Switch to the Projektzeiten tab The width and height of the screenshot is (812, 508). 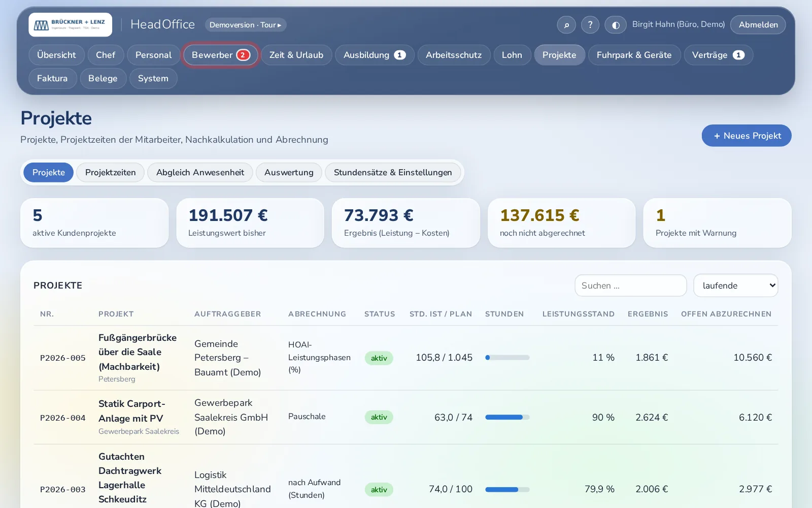111,172
